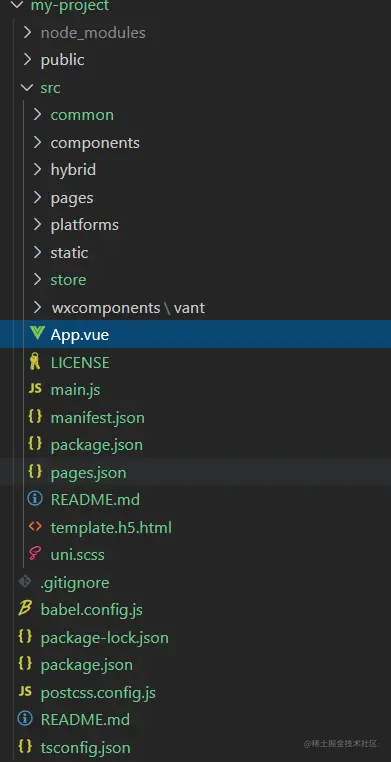Screen dimensions: 391x762
Task: Expand the common folder chevron
Action: click(x=37, y=115)
